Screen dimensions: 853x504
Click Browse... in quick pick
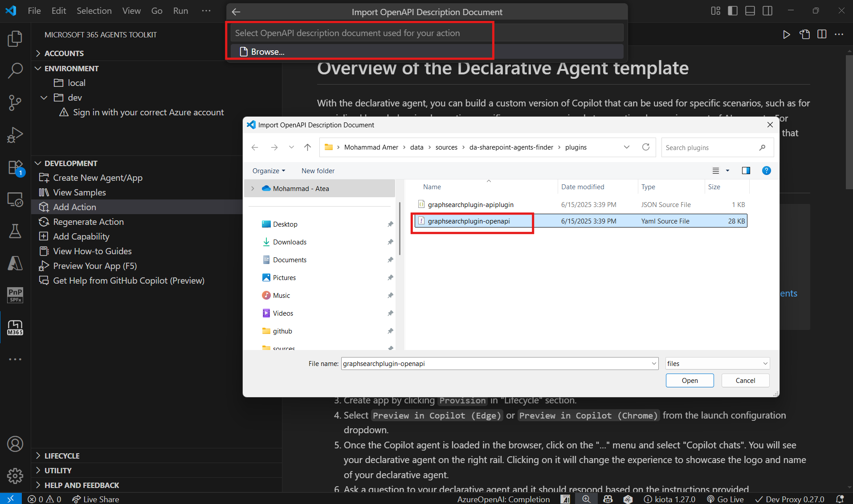pyautogui.click(x=426, y=52)
